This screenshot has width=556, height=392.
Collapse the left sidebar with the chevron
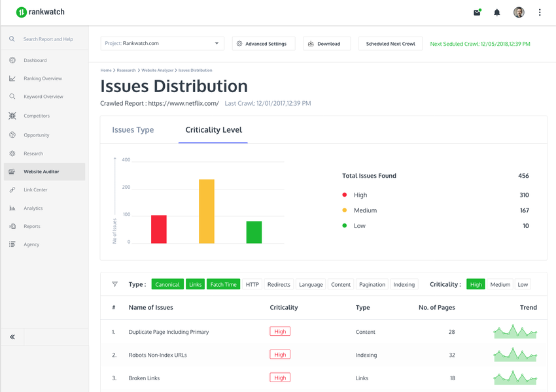point(12,336)
